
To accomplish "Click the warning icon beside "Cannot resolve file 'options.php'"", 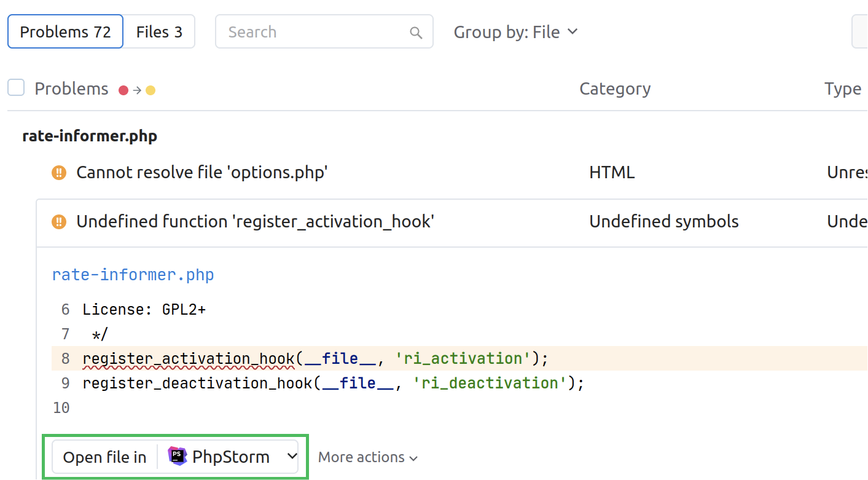I will pyautogui.click(x=59, y=173).
